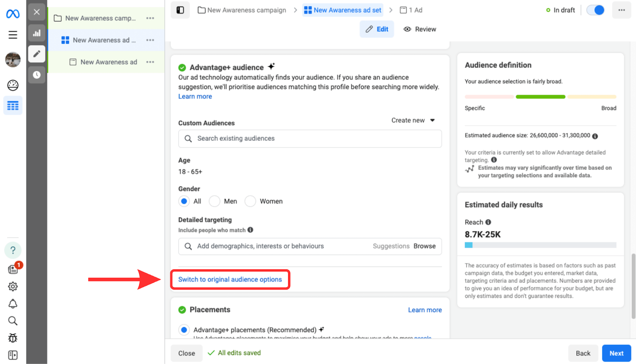Viewport: 636px width, 364px height.
Task: Open the settings gear icon
Action: point(13,287)
